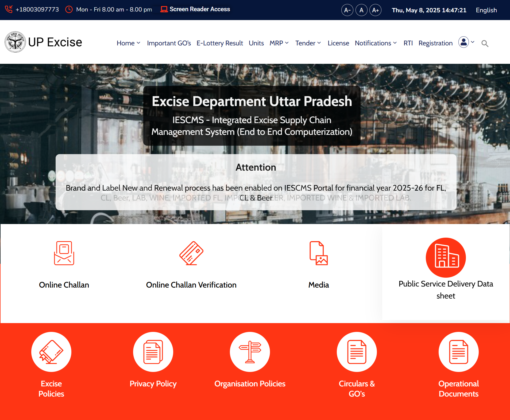
Task: Reset font size with A button
Action: (361, 10)
